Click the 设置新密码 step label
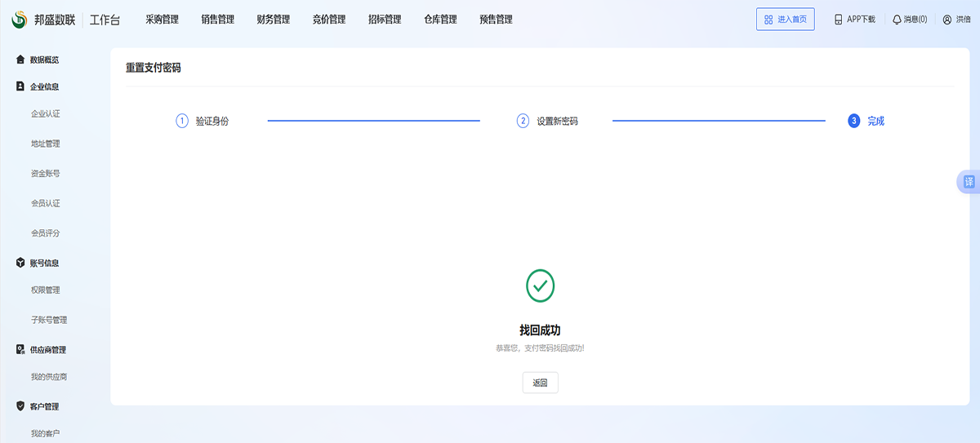Screen dimensions: 980x443 (557, 121)
